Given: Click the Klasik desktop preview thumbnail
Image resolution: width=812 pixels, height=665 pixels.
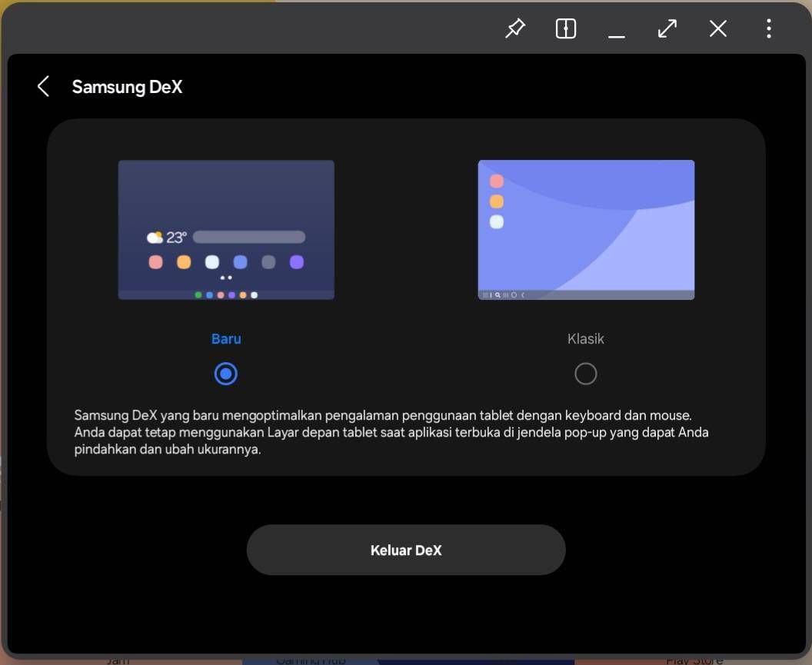Looking at the screenshot, I should 586,229.
